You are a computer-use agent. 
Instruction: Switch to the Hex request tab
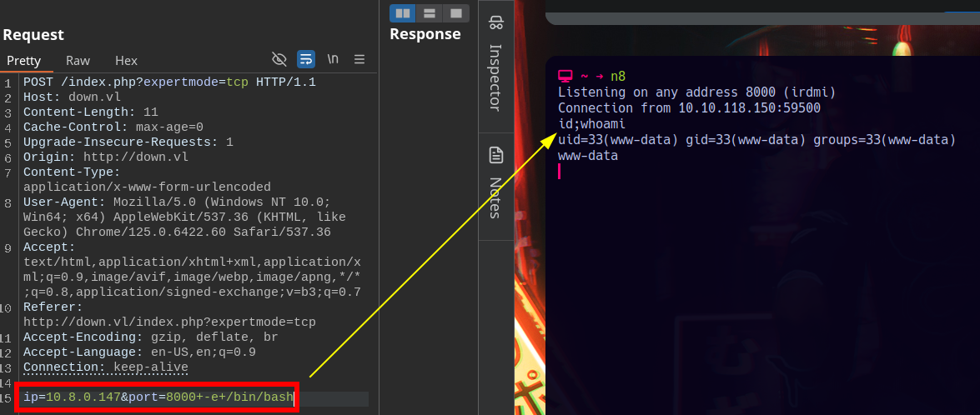coord(126,61)
